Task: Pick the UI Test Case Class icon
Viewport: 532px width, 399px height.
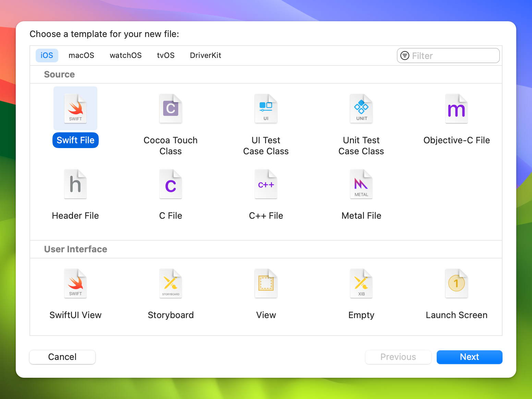Action: click(266, 108)
